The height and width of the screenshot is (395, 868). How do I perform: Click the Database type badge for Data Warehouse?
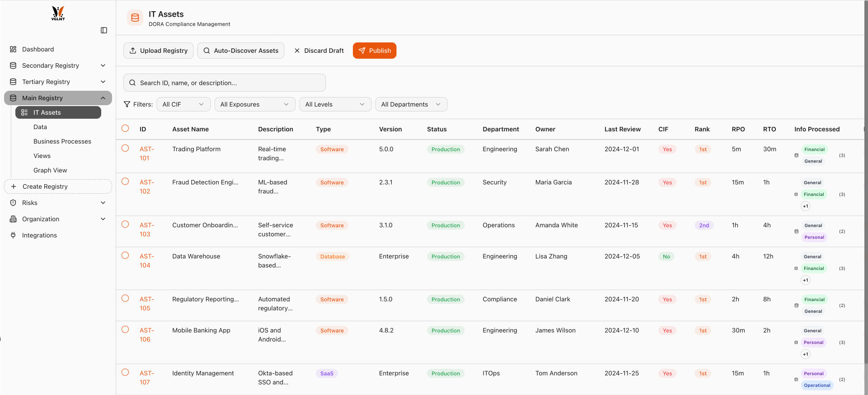[x=333, y=256]
